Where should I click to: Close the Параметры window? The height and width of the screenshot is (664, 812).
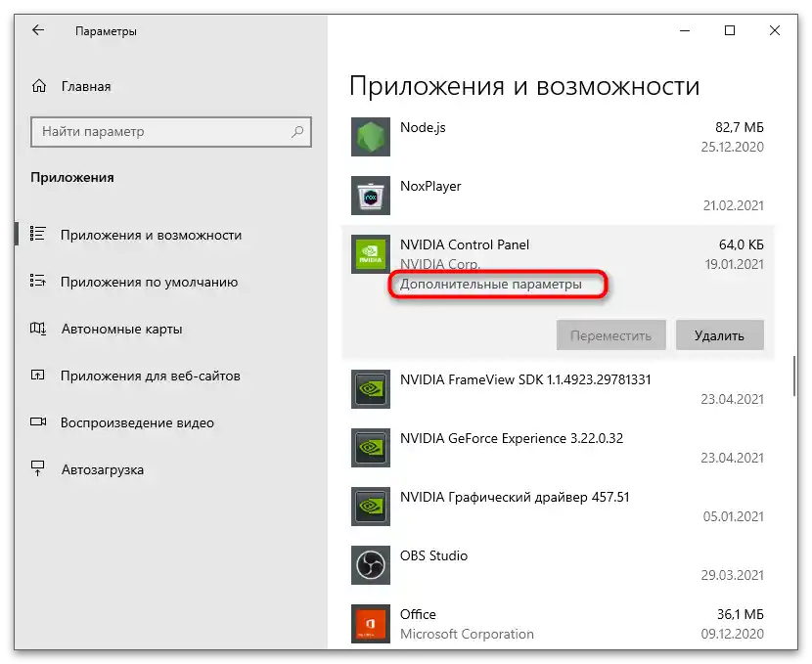775,30
